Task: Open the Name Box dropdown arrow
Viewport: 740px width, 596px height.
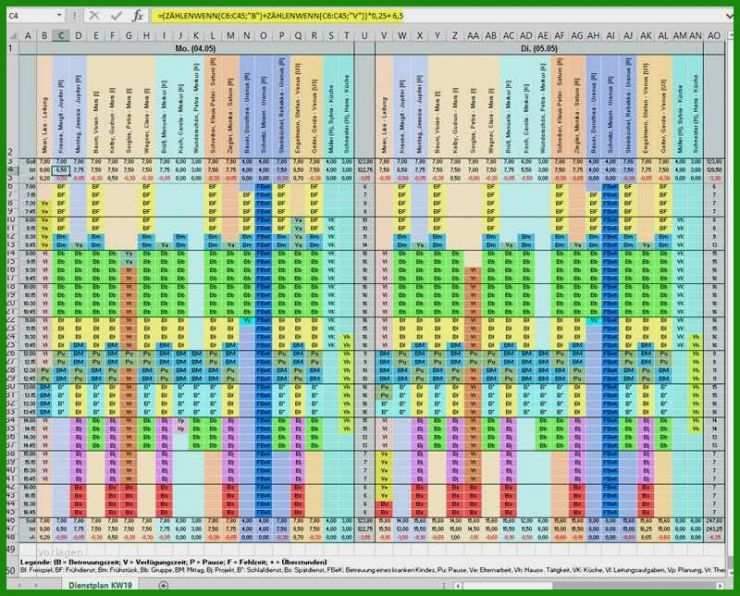Action: (x=60, y=17)
